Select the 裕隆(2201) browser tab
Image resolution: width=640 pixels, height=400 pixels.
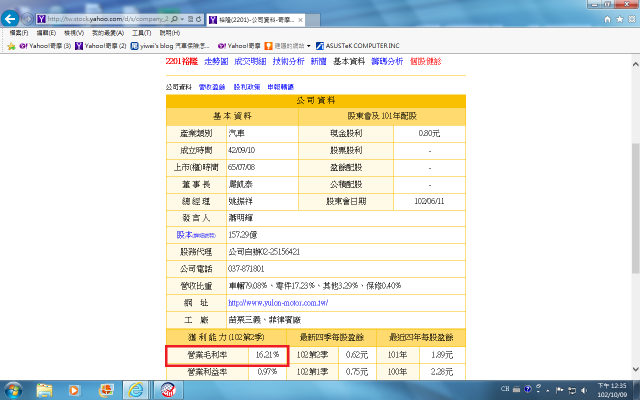256,20
